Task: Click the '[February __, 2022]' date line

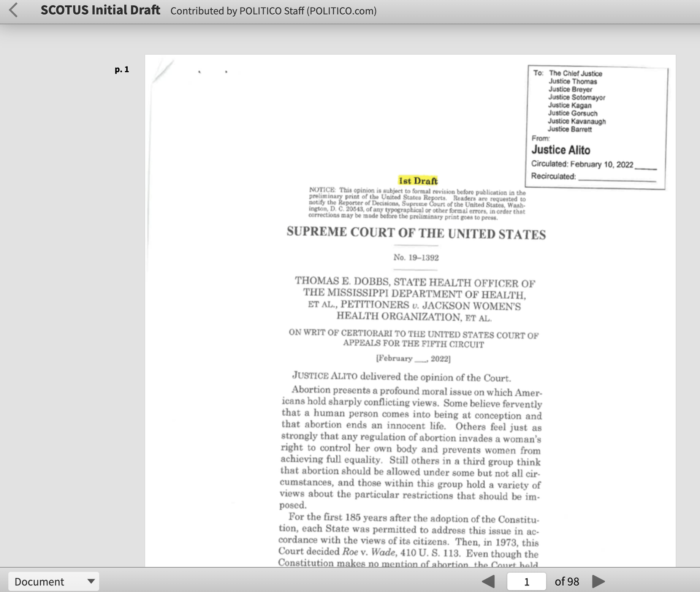Action: (413, 358)
